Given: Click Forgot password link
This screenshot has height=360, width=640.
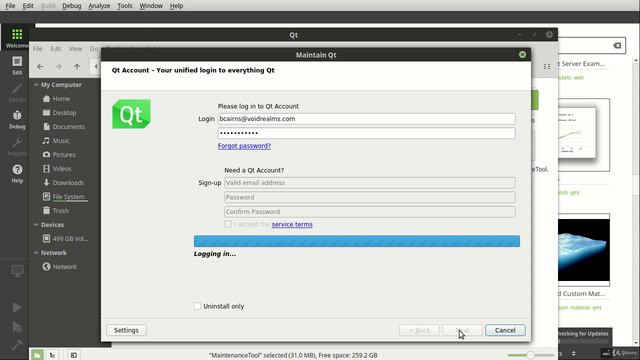Looking at the screenshot, I should tap(244, 146).
